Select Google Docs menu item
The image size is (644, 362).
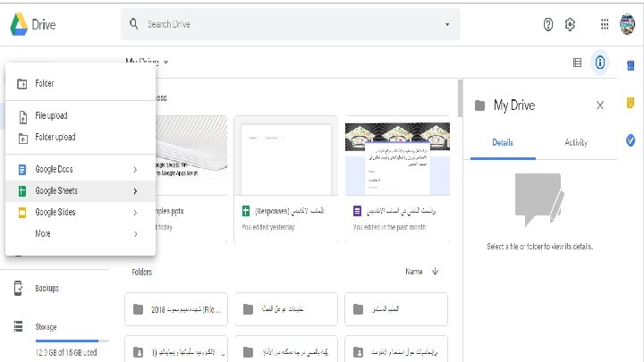[x=80, y=170]
